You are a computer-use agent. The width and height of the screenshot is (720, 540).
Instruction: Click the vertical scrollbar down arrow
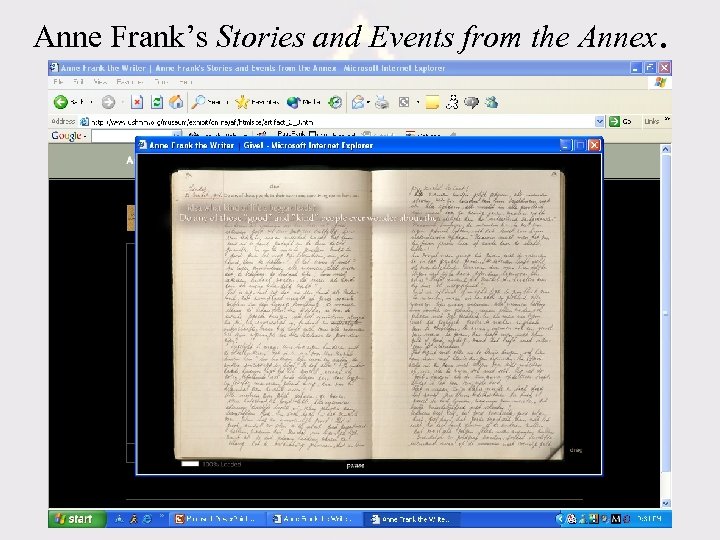(x=665, y=503)
